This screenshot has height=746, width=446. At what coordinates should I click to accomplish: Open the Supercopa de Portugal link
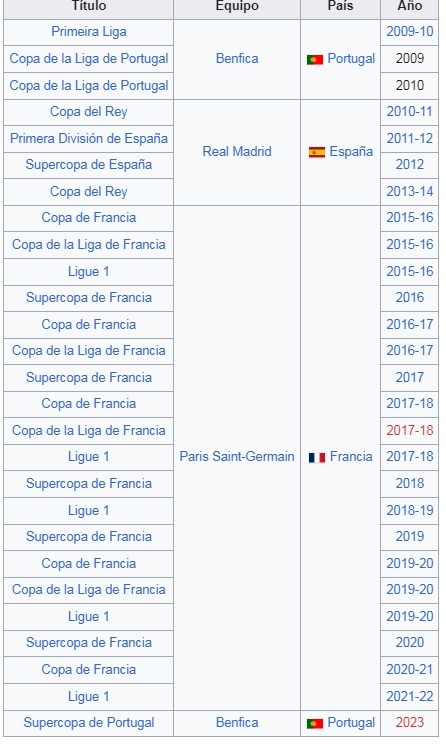[89, 723]
